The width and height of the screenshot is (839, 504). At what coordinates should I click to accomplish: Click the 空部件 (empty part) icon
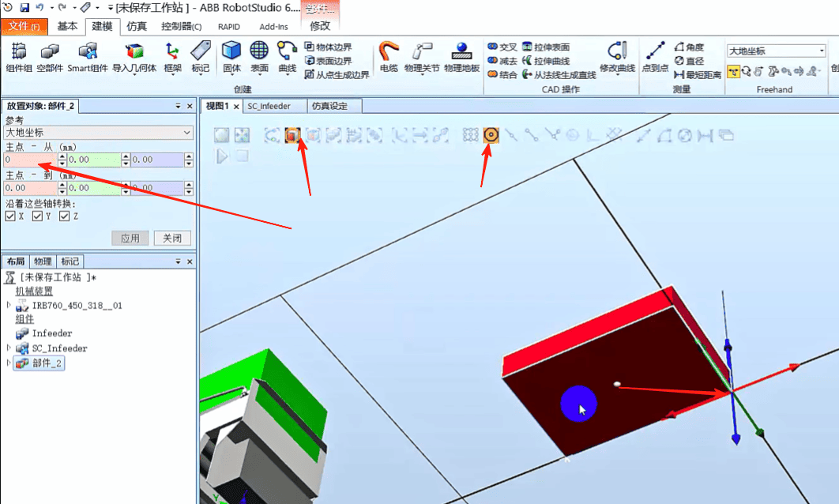50,57
